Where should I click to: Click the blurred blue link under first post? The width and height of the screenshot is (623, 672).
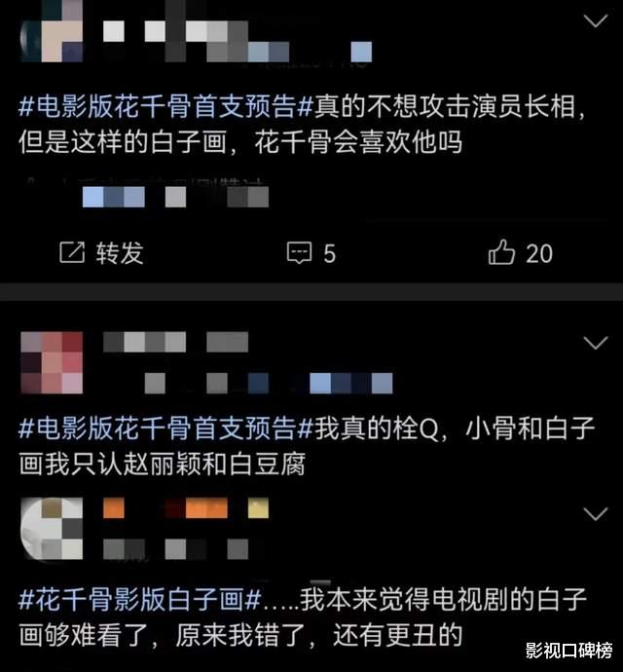tap(114, 197)
